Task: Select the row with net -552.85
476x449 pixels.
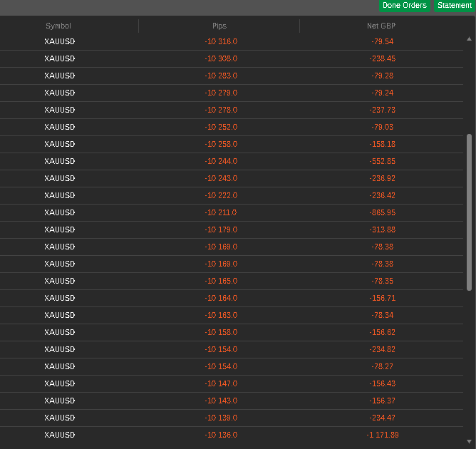Action: pyautogui.click(x=232, y=161)
